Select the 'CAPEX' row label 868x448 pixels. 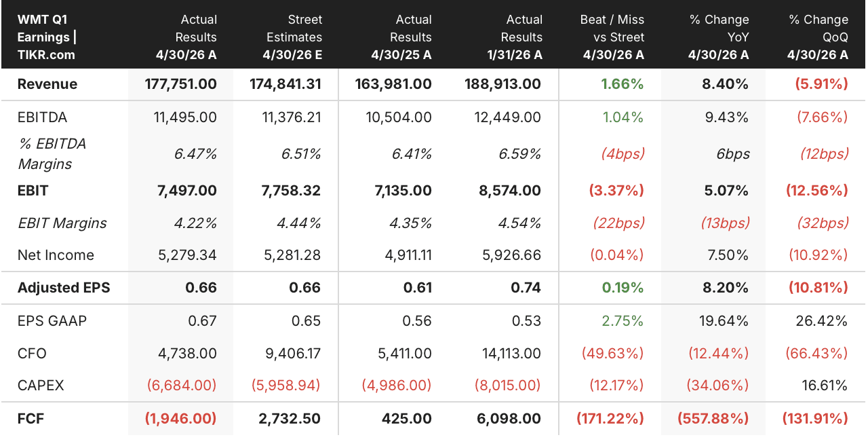41,386
